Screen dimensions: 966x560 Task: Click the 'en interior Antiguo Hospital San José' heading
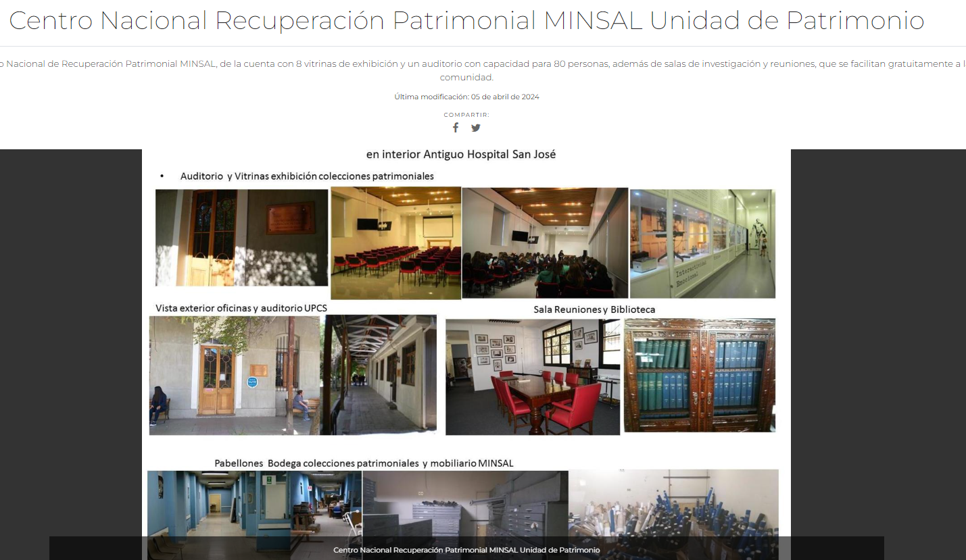(x=461, y=155)
